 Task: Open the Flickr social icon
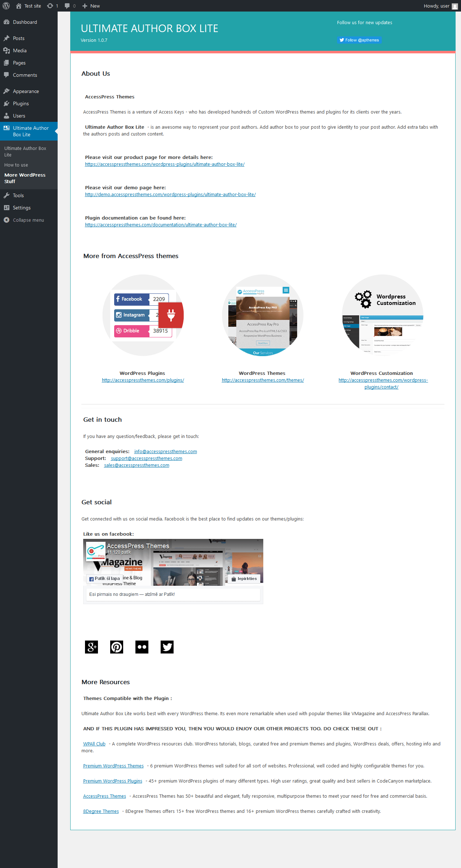(x=142, y=647)
